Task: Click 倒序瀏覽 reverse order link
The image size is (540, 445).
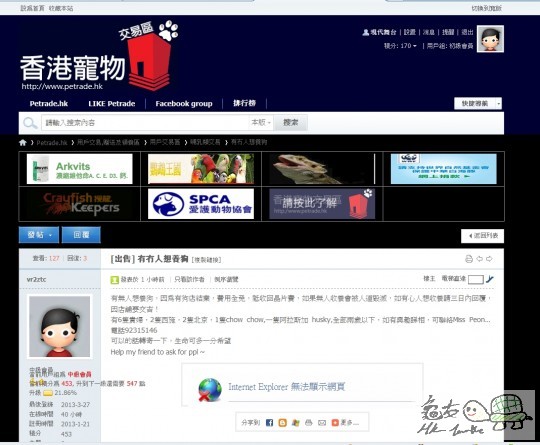Action: pos(226,279)
